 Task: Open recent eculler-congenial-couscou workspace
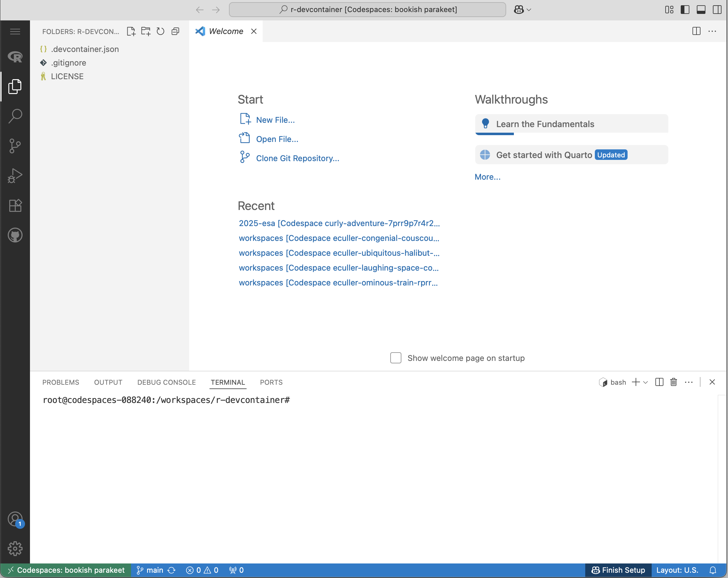(x=339, y=238)
